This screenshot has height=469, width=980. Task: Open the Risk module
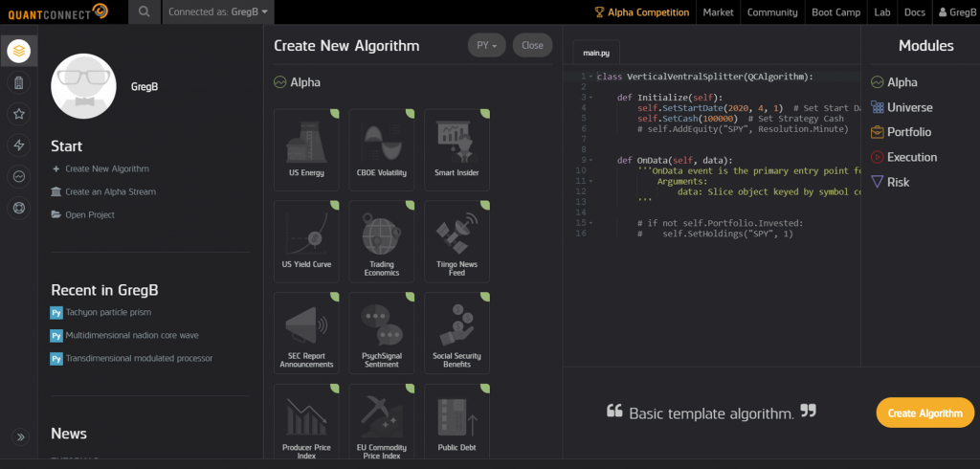click(890, 182)
